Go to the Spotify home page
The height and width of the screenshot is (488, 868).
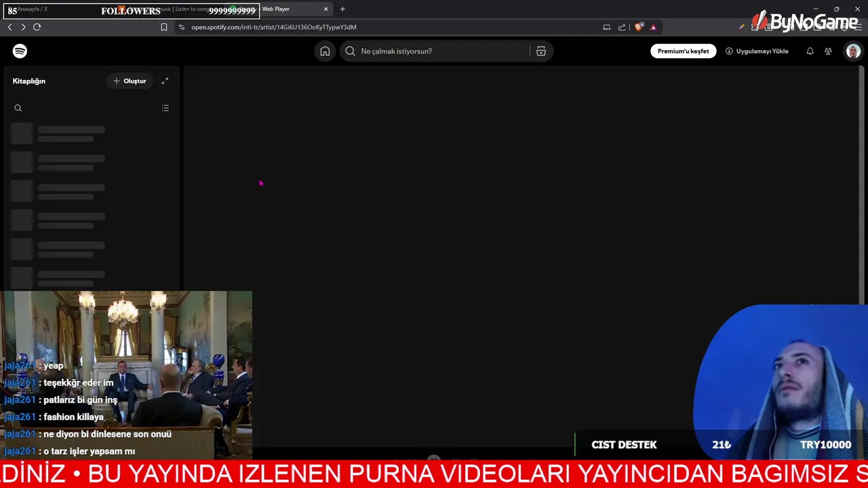tap(325, 51)
